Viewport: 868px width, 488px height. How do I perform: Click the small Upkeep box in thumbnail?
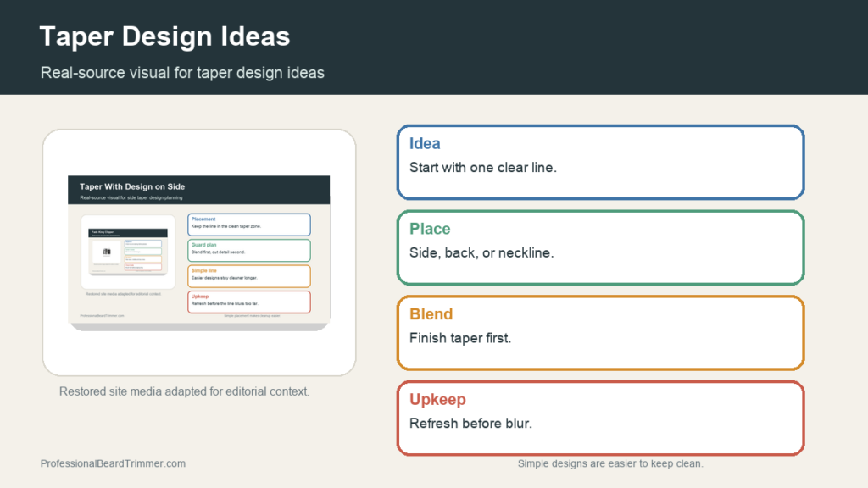pos(249,302)
